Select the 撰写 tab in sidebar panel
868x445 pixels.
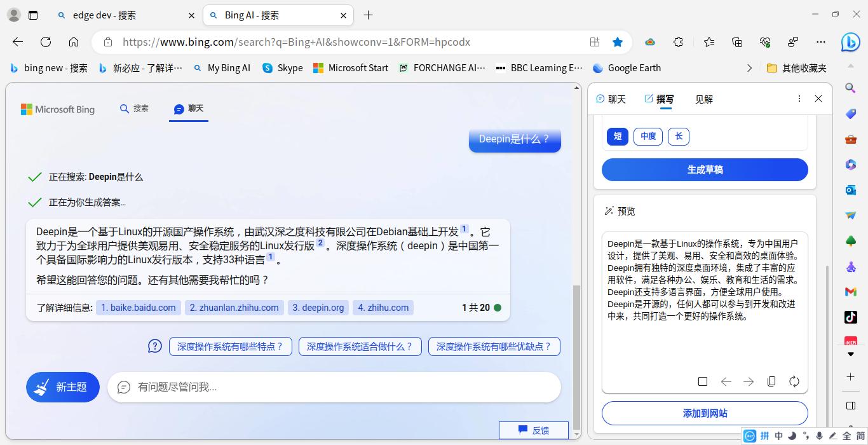(659, 99)
